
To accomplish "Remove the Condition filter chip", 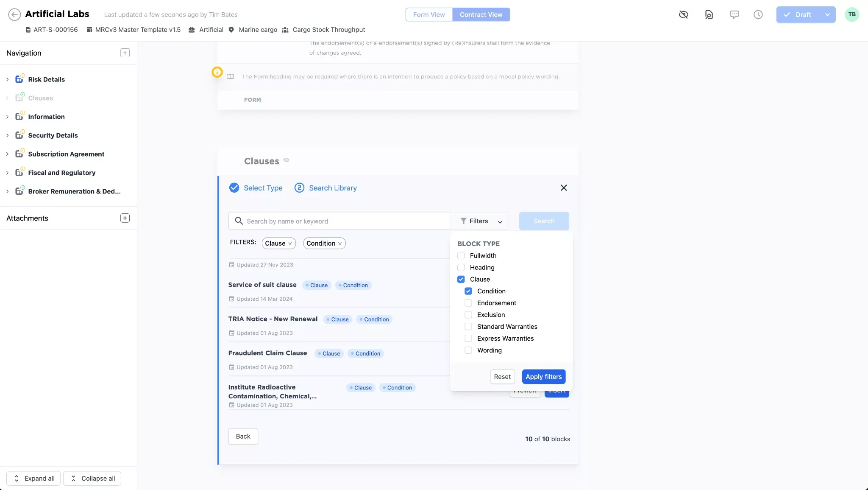I will [x=340, y=244].
